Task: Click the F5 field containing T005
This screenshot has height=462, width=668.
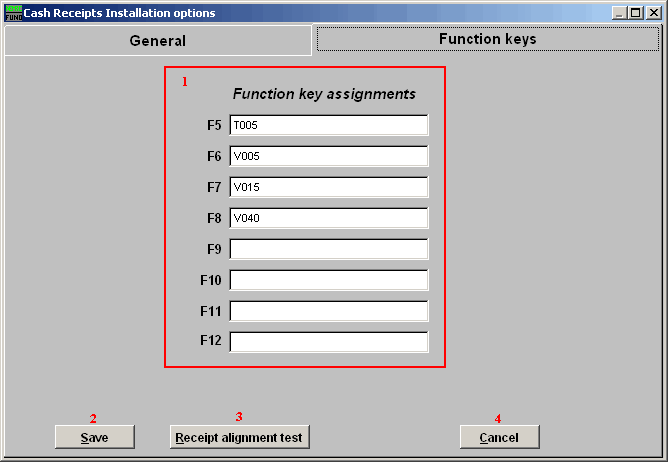Action: point(328,125)
